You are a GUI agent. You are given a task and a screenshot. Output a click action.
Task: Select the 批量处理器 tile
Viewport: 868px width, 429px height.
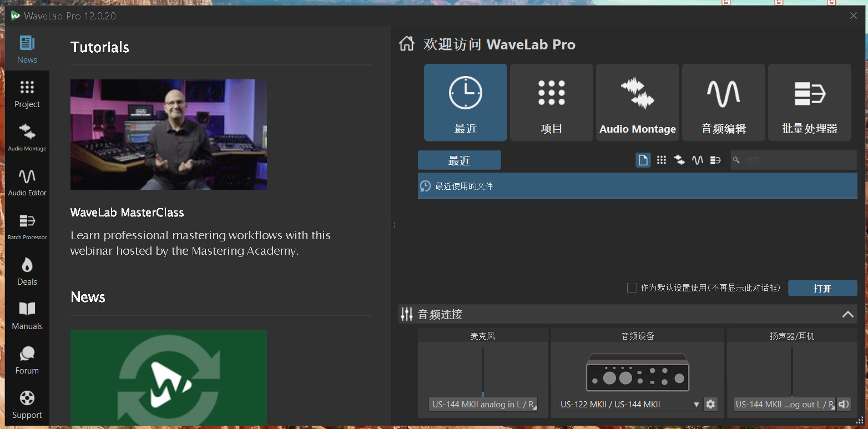[x=810, y=102]
